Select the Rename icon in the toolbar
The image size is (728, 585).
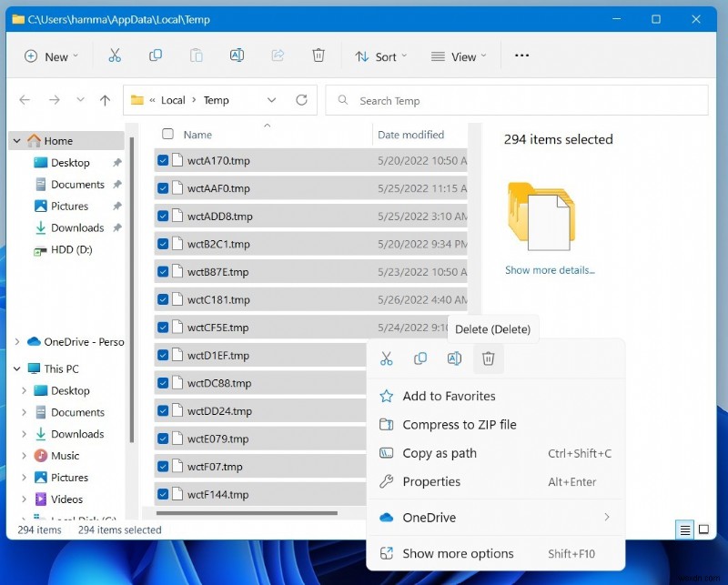237,55
